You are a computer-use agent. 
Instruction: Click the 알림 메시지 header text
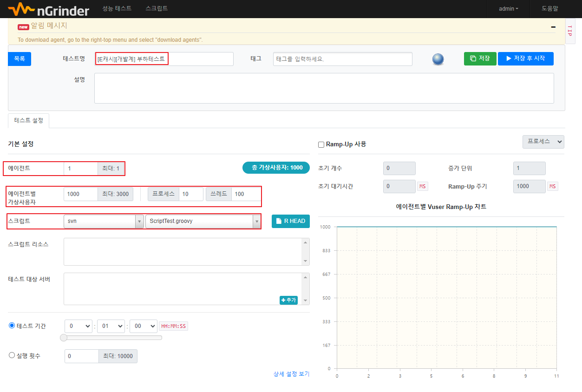coord(49,26)
